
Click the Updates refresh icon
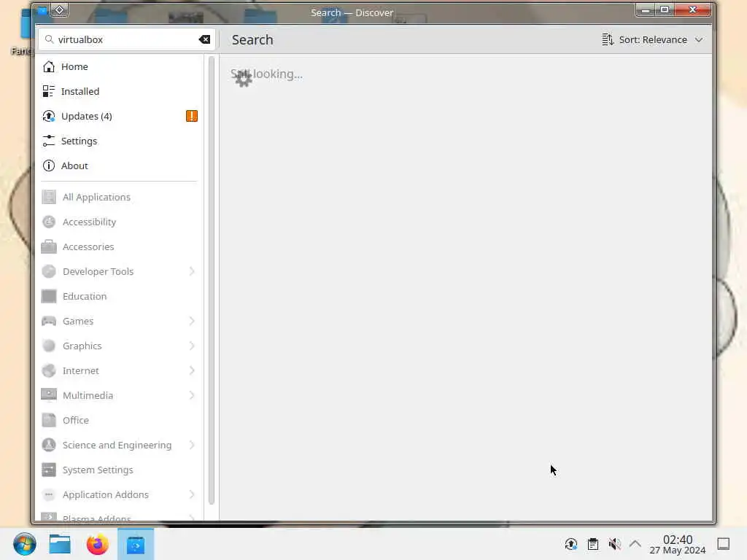click(x=49, y=116)
